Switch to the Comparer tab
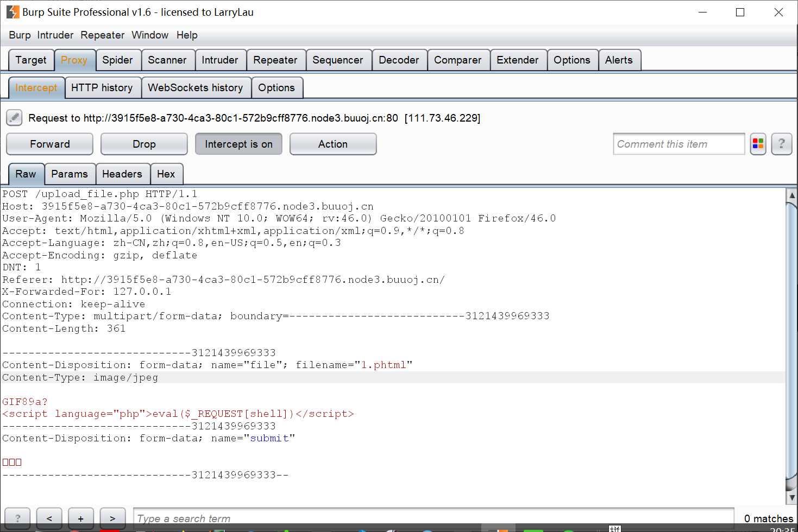The image size is (798, 532). 458,60
